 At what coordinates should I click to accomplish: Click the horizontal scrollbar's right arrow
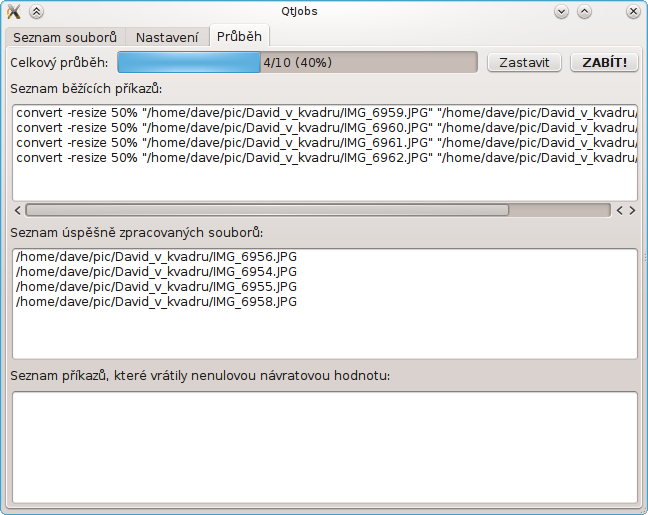pos(631,211)
